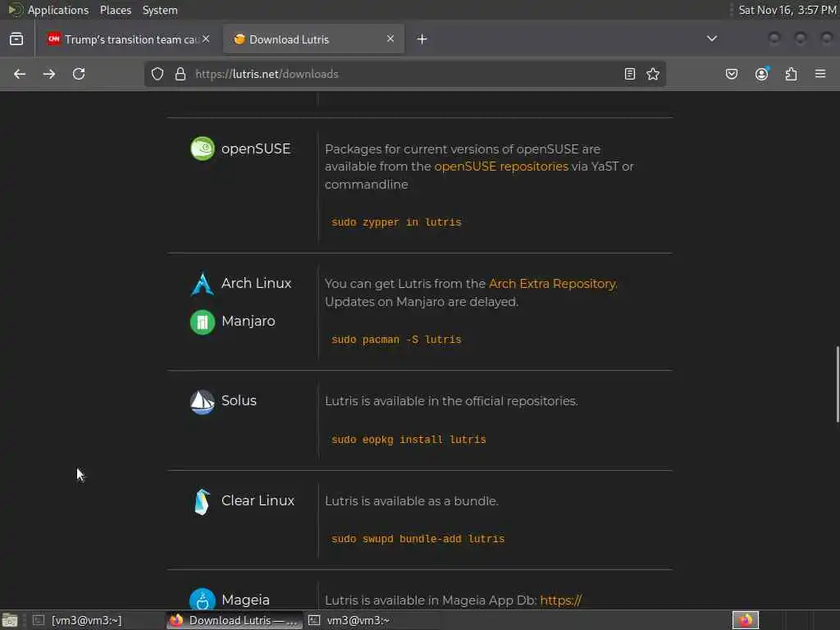Close the Download Lutris tab
Image resolution: width=840 pixels, height=630 pixels.
[x=390, y=39]
